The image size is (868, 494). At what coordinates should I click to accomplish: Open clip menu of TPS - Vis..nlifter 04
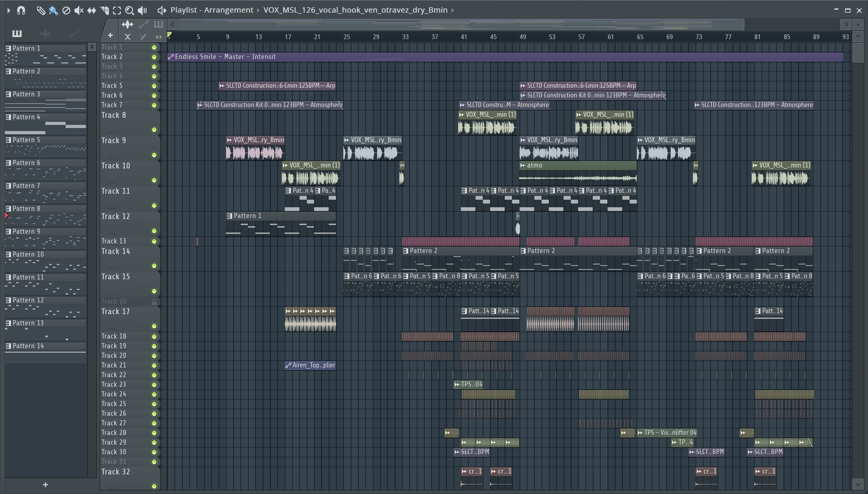[640, 433]
